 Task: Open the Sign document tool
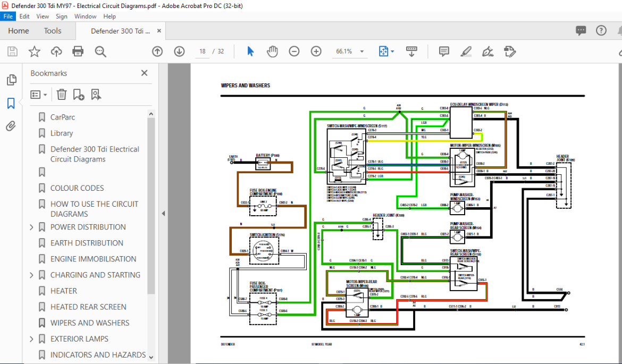[487, 52]
